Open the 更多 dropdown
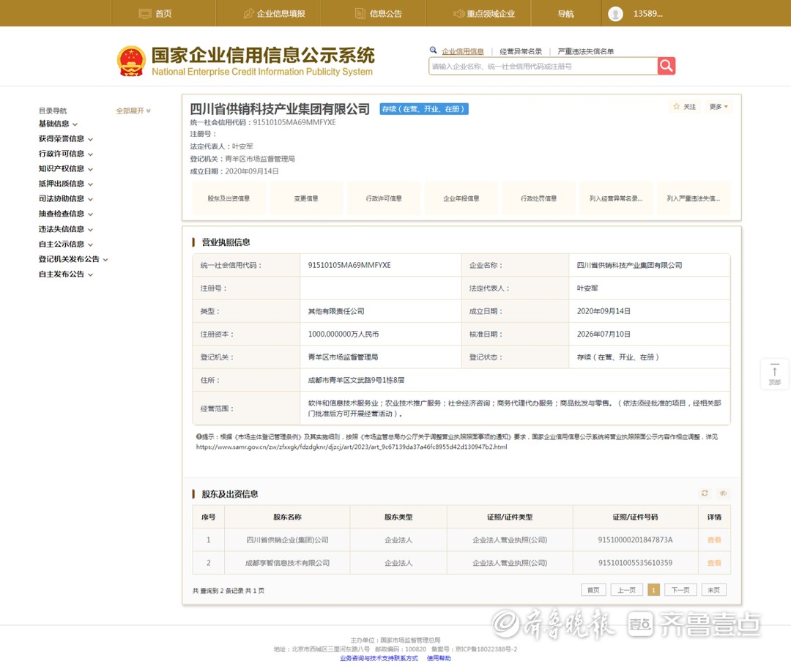Screen dimensions: 791x672 (718, 106)
